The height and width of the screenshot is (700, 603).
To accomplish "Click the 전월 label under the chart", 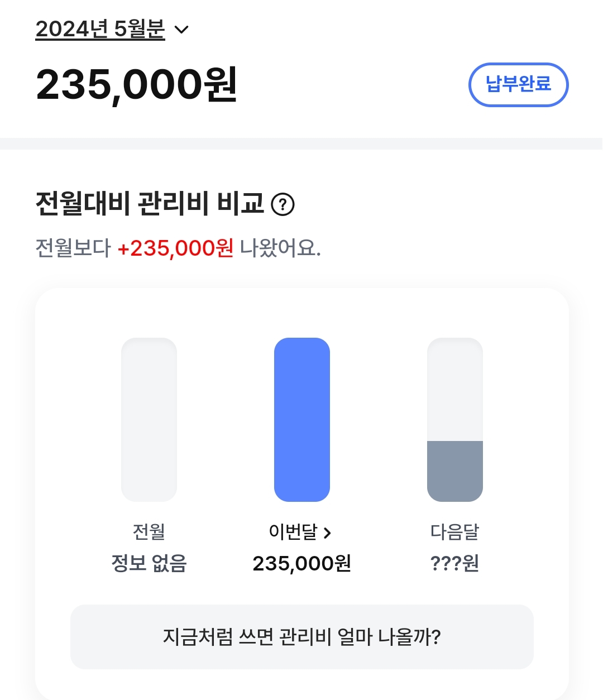I will (149, 531).
